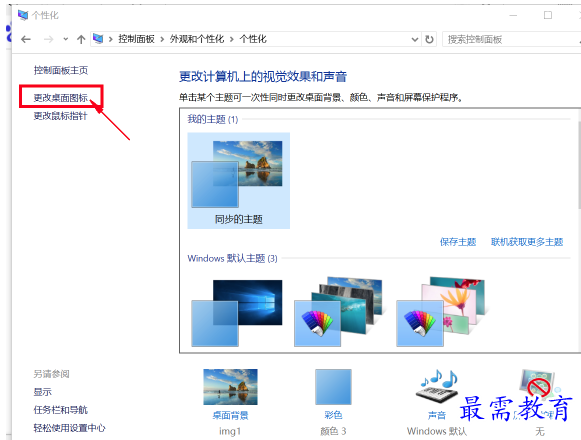Go back with the back arrow
The width and height of the screenshot is (581, 440).
(x=26, y=39)
